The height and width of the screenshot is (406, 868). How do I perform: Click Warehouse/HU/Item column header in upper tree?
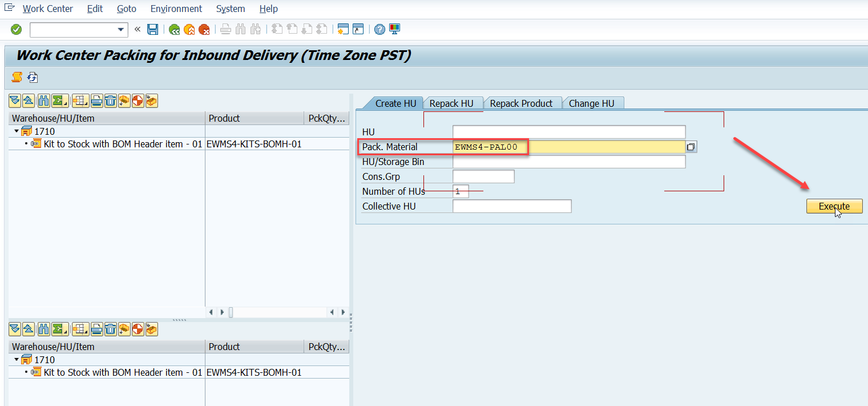[107, 118]
